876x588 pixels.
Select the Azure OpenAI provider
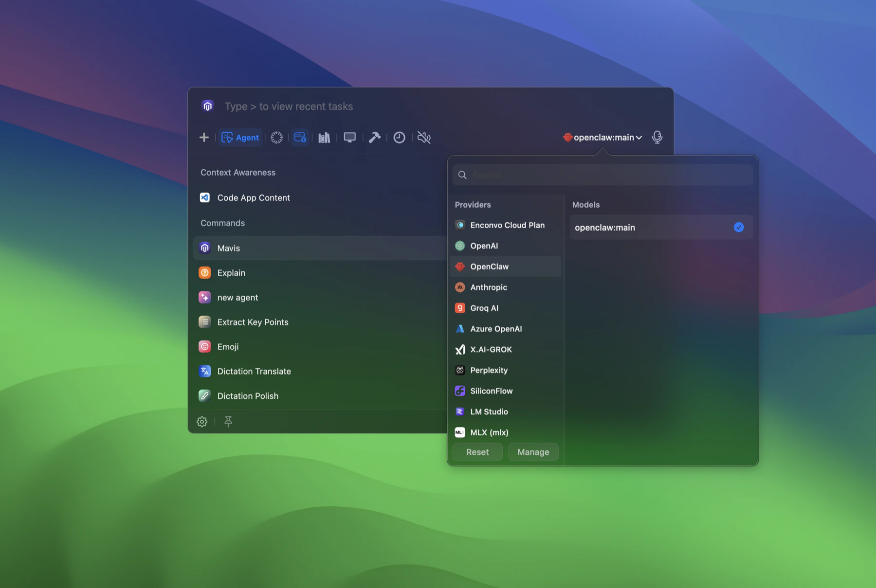[506, 329]
